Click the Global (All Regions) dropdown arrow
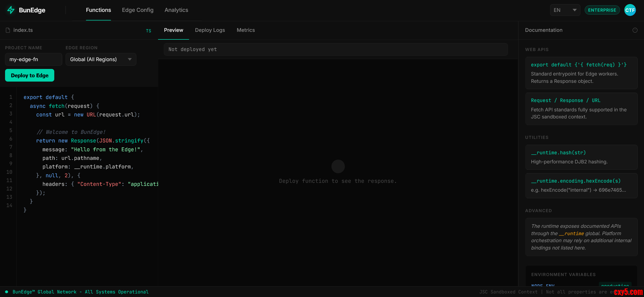The height and width of the screenshot is (297, 644). tap(130, 59)
